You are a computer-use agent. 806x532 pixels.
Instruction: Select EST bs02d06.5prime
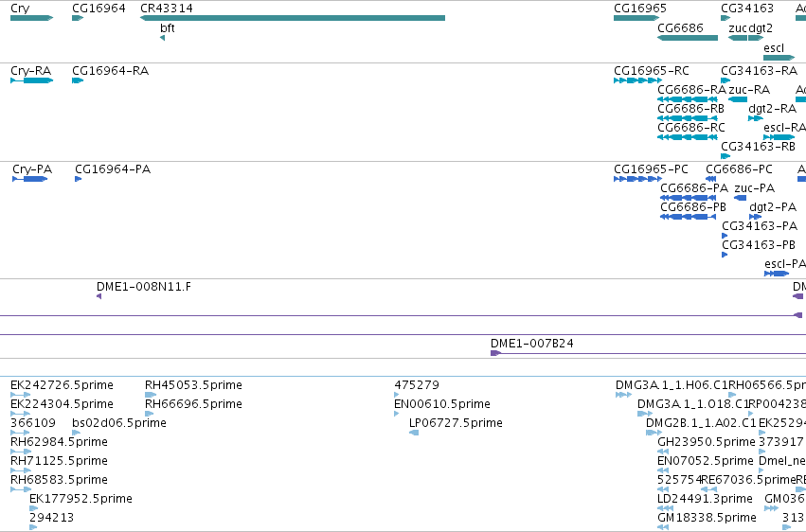point(118,423)
